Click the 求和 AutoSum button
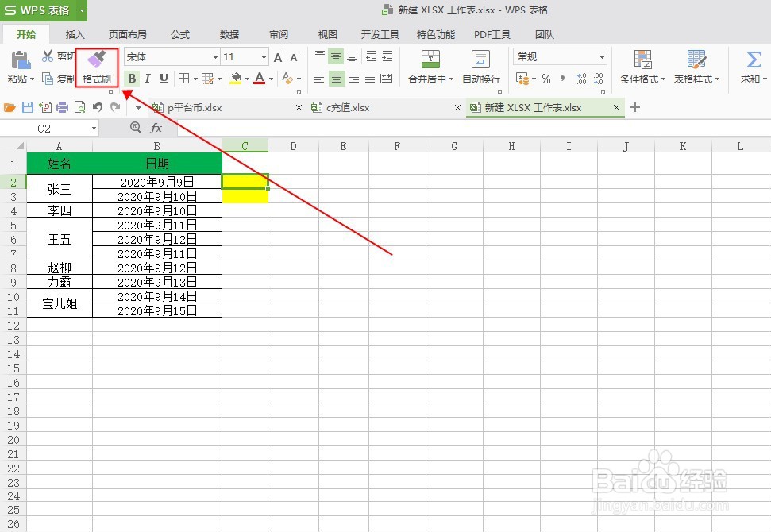Viewport: 771px width, 532px height. pyautogui.click(x=754, y=67)
